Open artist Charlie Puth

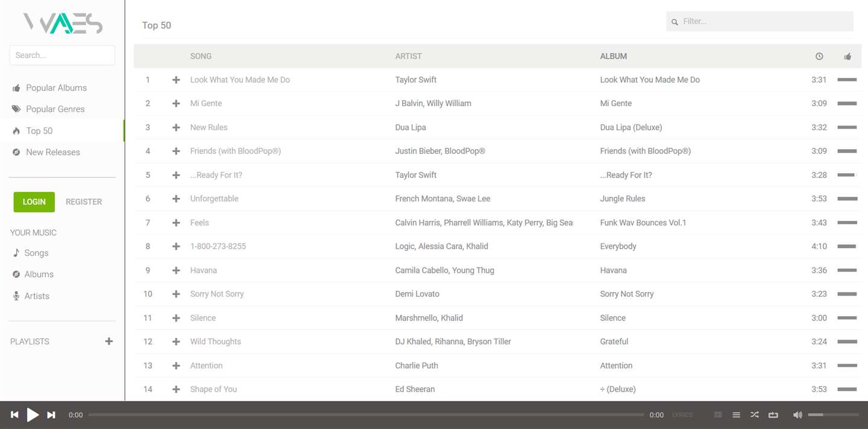(x=417, y=366)
